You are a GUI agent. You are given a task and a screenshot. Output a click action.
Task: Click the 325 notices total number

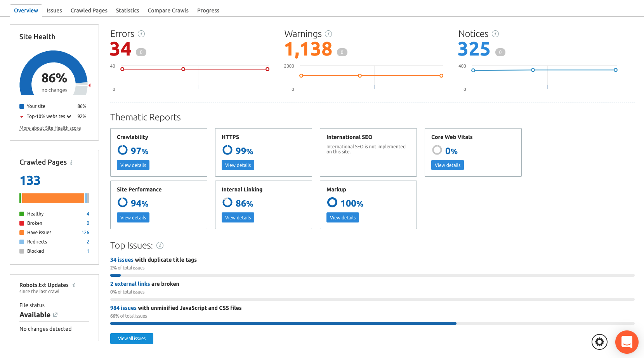(474, 49)
